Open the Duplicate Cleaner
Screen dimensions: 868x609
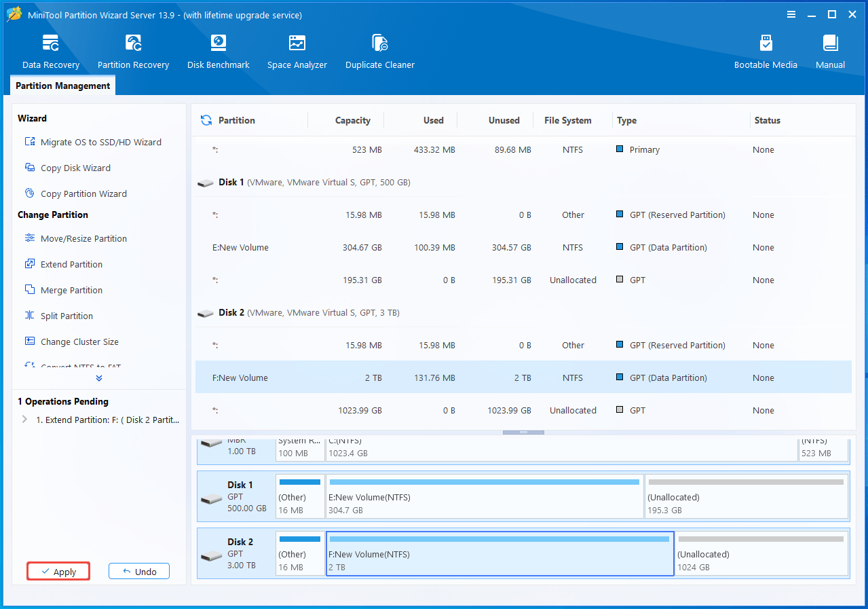click(x=380, y=52)
